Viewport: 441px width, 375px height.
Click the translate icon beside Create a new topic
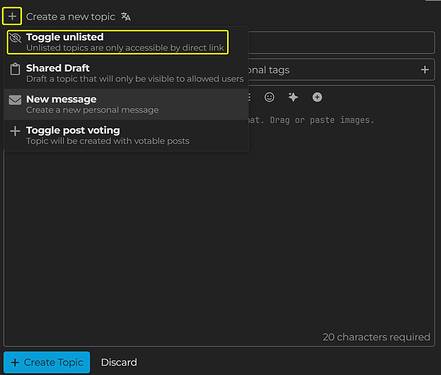pyautogui.click(x=126, y=16)
